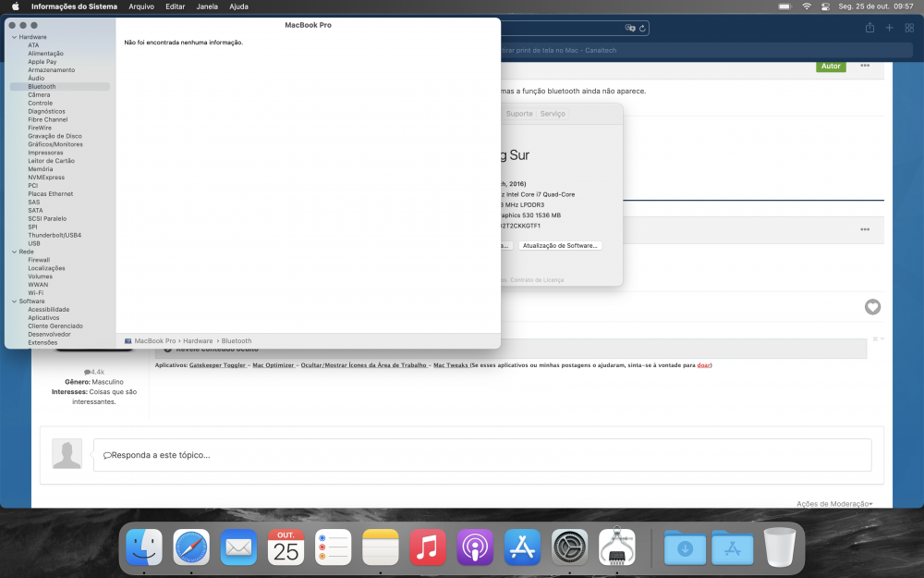Open Downloads folder in Dock

[685, 547]
